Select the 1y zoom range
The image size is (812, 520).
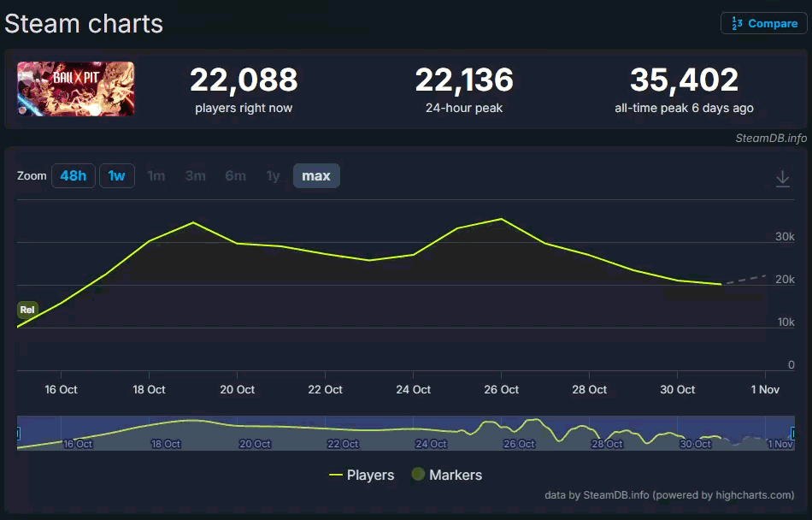pos(273,175)
